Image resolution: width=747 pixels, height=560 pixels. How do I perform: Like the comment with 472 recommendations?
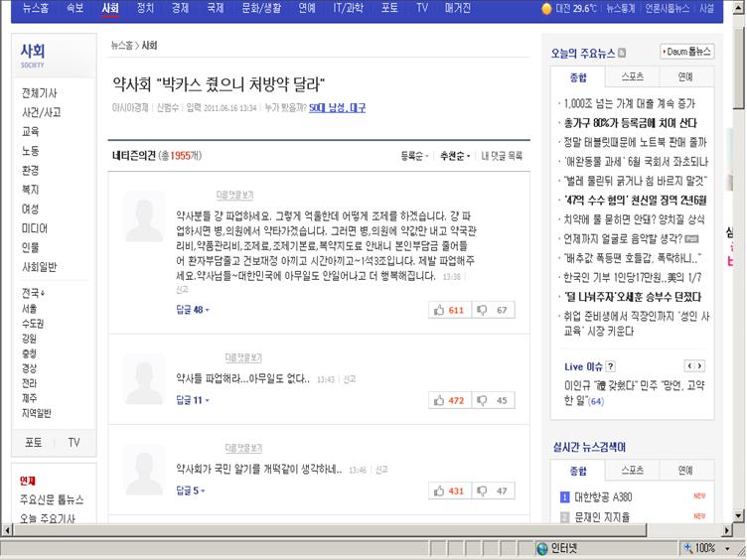(438, 401)
